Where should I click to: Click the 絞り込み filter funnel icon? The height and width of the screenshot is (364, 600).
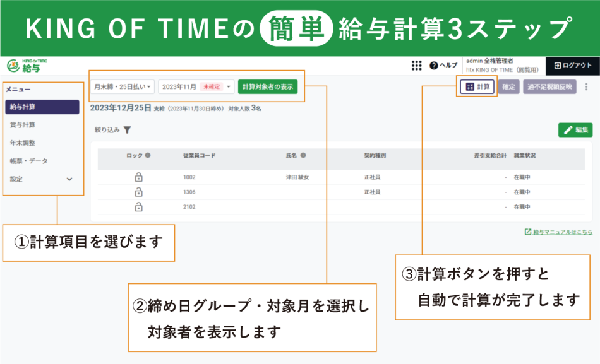pos(127,130)
